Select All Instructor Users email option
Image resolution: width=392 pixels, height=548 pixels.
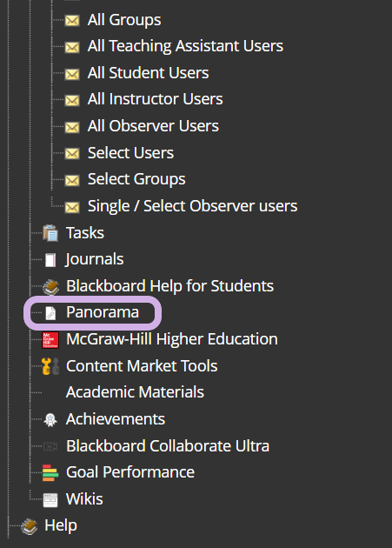[155, 99]
